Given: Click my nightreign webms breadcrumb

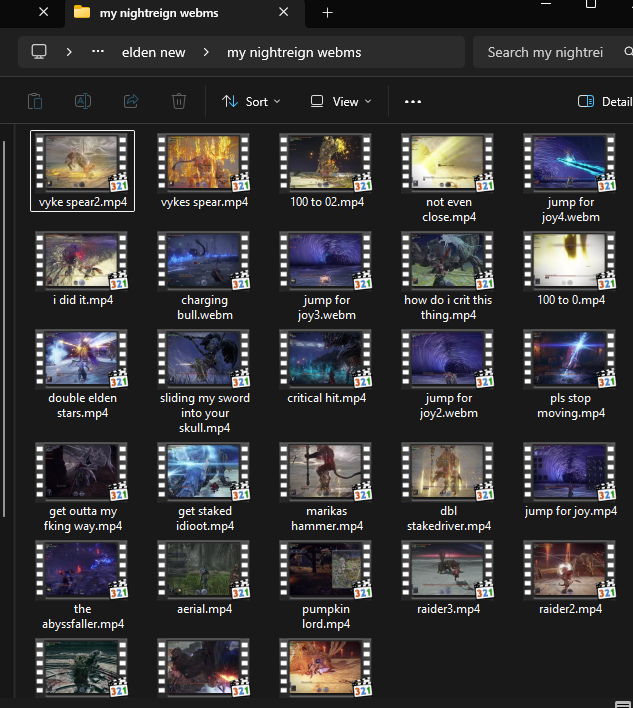Looking at the screenshot, I should click(294, 52).
